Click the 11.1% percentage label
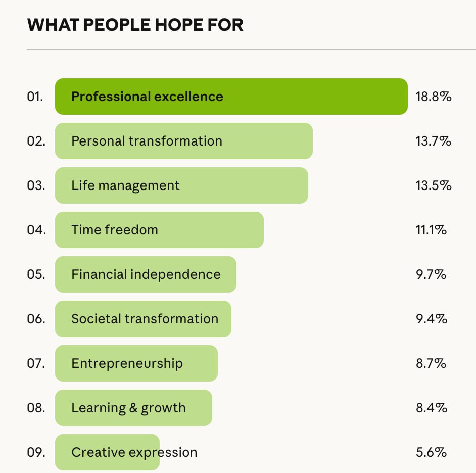The height and width of the screenshot is (473, 476). click(x=431, y=230)
